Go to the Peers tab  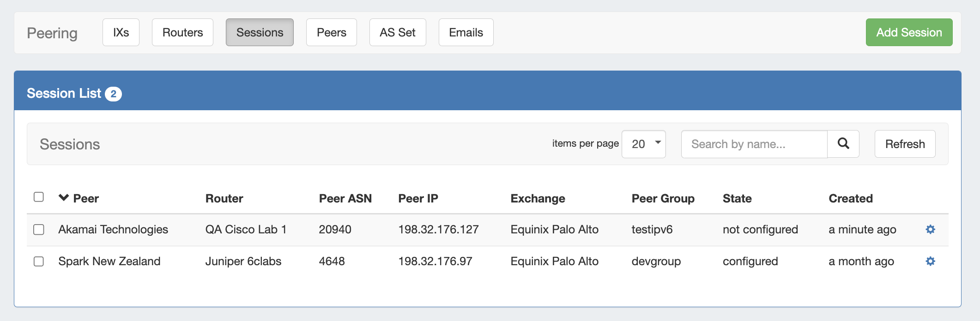click(x=331, y=32)
